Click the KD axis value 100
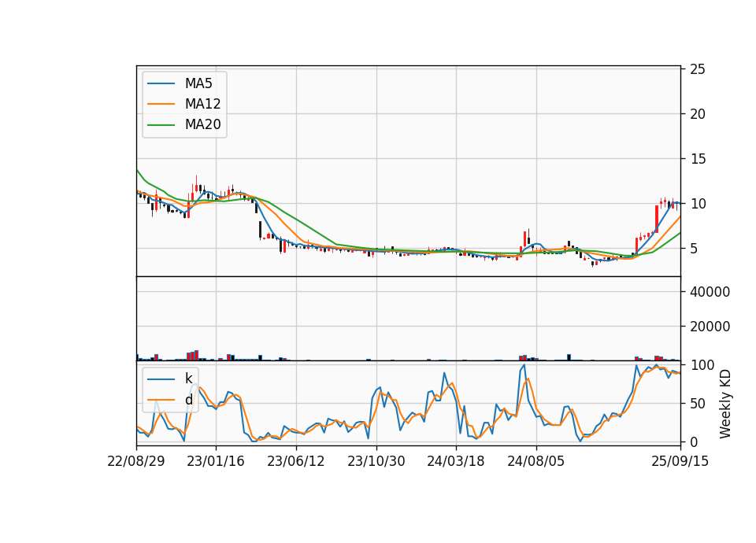Viewport: 756px width, 543px height. coord(702,365)
